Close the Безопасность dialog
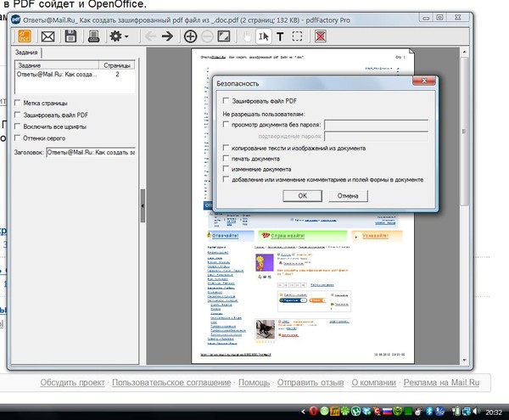Image resolution: width=509 pixels, height=420 pixels. click(x=424, y=81)
